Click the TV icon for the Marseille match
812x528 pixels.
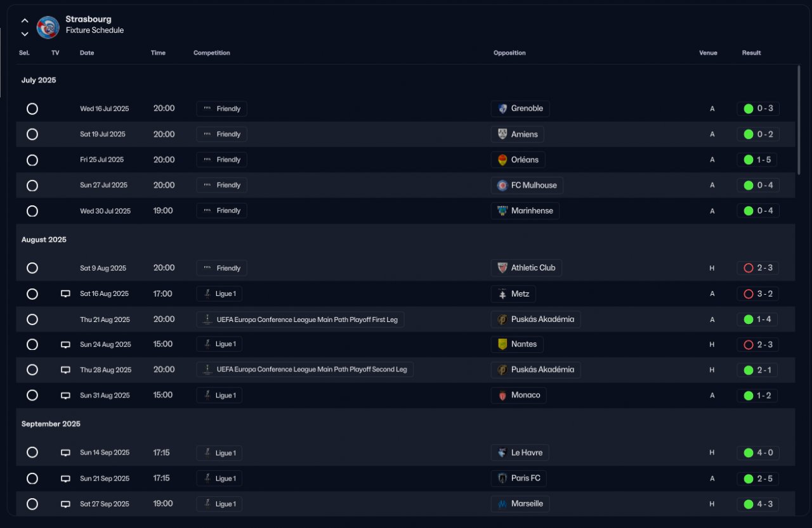[x=65, y=505]
